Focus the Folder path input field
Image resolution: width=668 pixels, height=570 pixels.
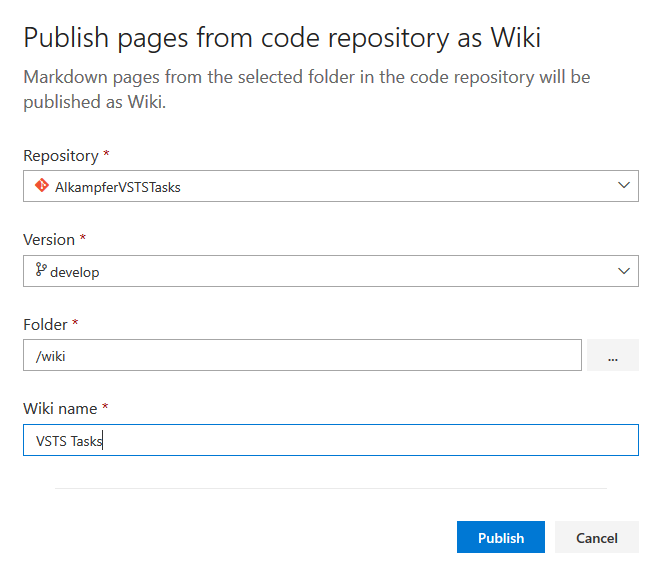302,355
